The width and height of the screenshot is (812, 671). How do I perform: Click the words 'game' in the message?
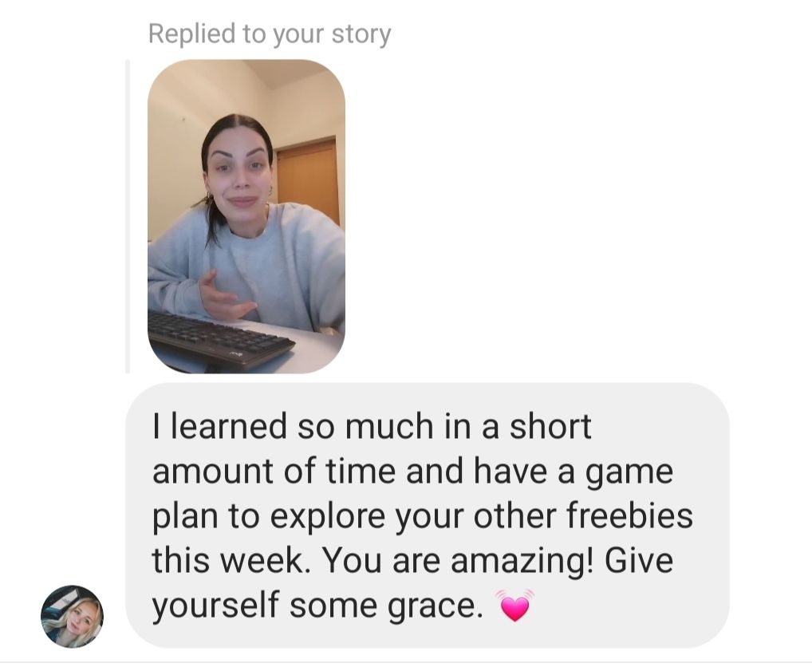click(x=629, y=472)
